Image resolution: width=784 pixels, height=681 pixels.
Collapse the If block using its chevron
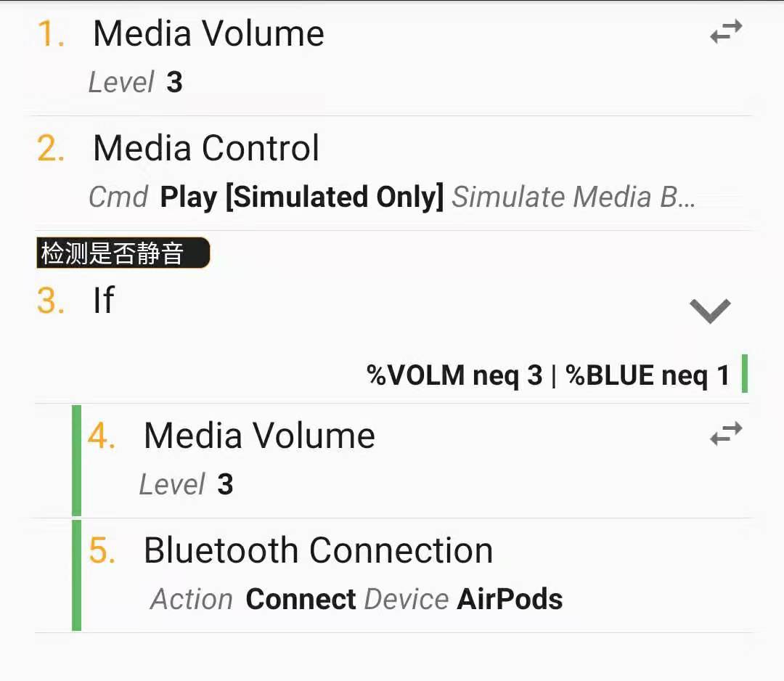(710, 310)
